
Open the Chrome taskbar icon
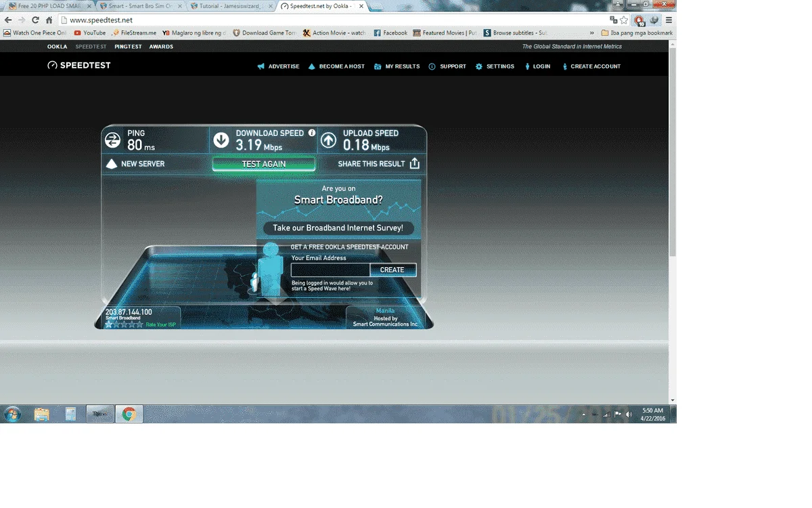click(x=129, y=415)
